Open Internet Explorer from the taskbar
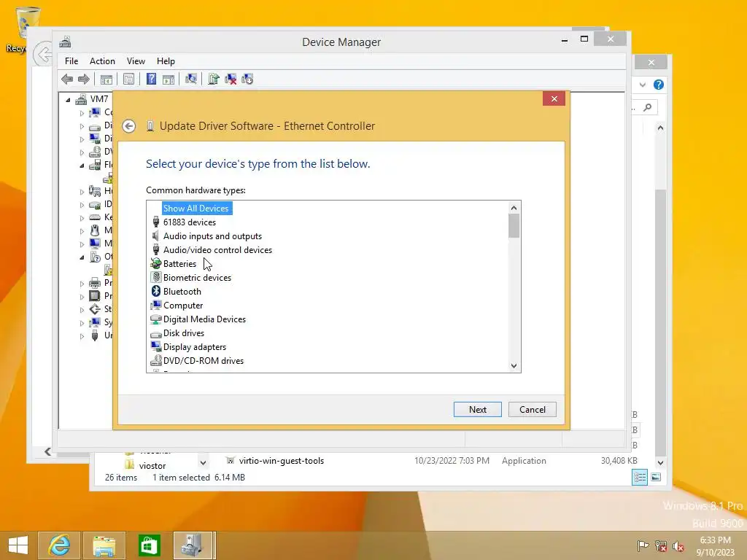The height and width of the screenshot is (560, 747). 59,545
